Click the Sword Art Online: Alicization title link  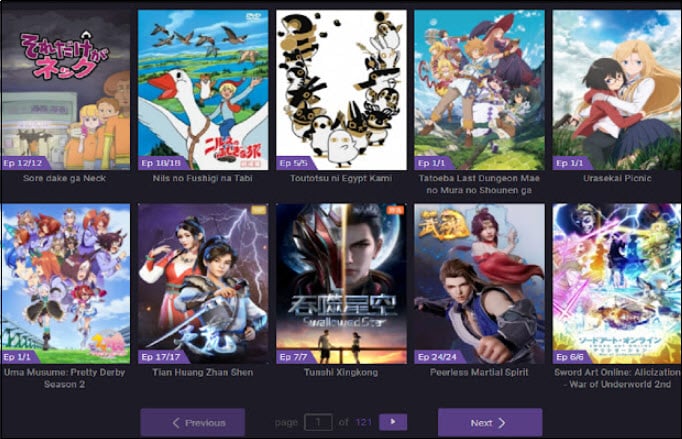[617, 378]
